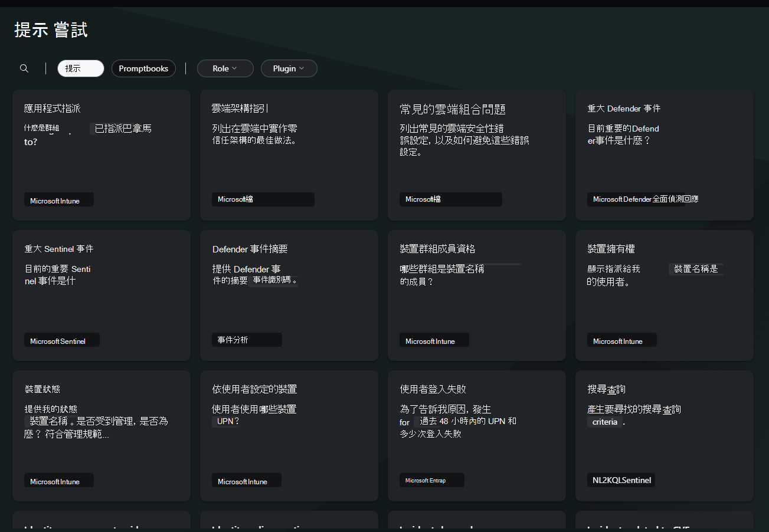
Task: Select the 依使用者設定的裝置 card
Action: click(x=289, y=436)
